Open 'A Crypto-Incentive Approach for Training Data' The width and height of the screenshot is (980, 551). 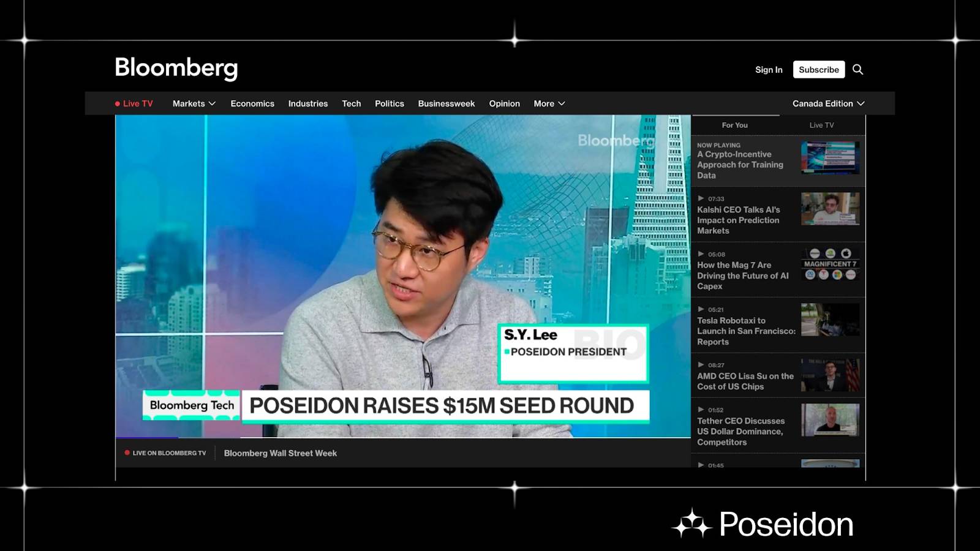(740, 165)
